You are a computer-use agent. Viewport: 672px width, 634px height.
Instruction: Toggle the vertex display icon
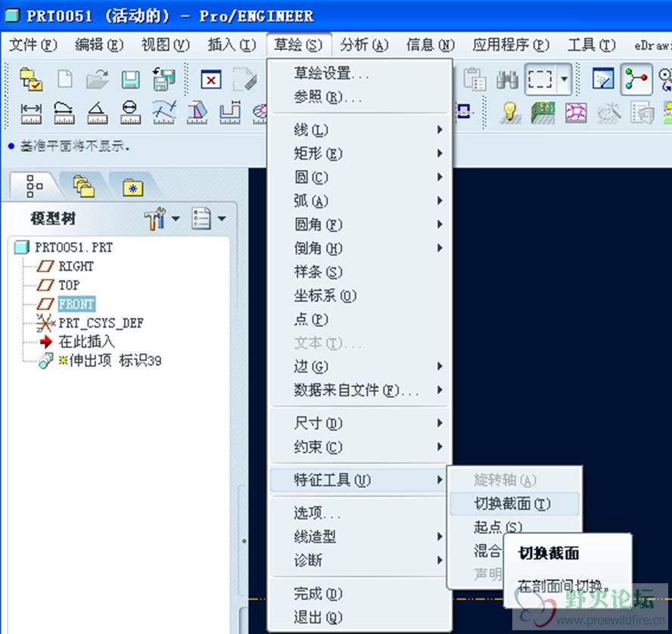point(636,79)
